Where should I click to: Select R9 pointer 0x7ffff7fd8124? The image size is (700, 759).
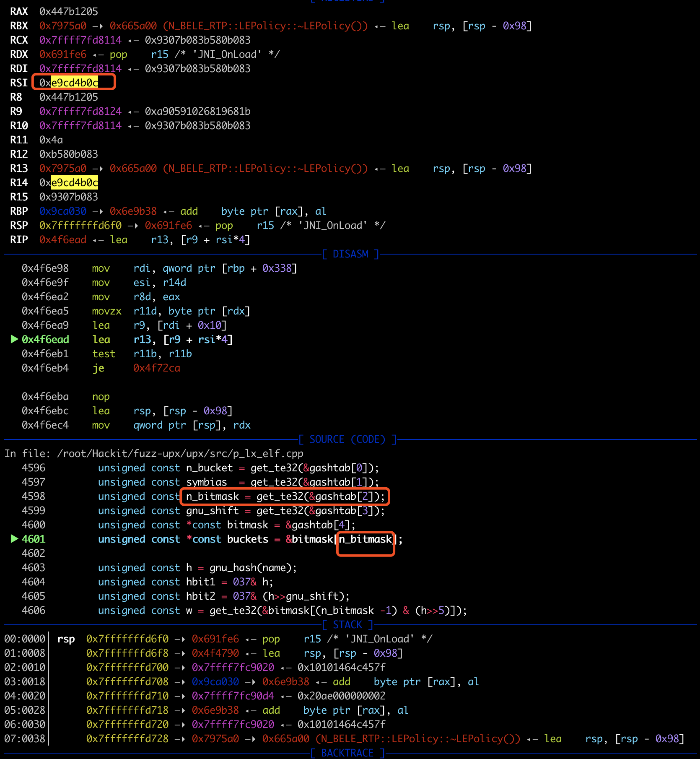point(80,112)
